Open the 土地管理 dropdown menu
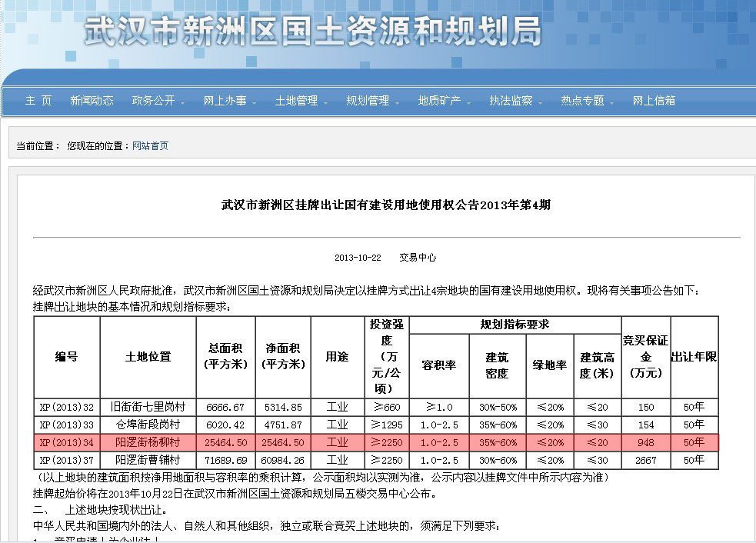This screenshot has width=756, height=543. point(300,101)
